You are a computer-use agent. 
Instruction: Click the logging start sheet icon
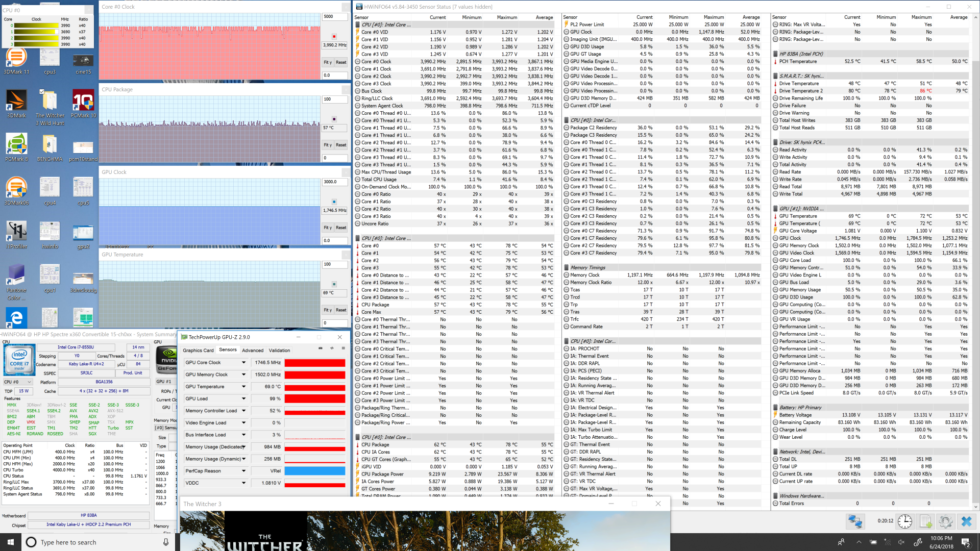click(x=925, y=521)
